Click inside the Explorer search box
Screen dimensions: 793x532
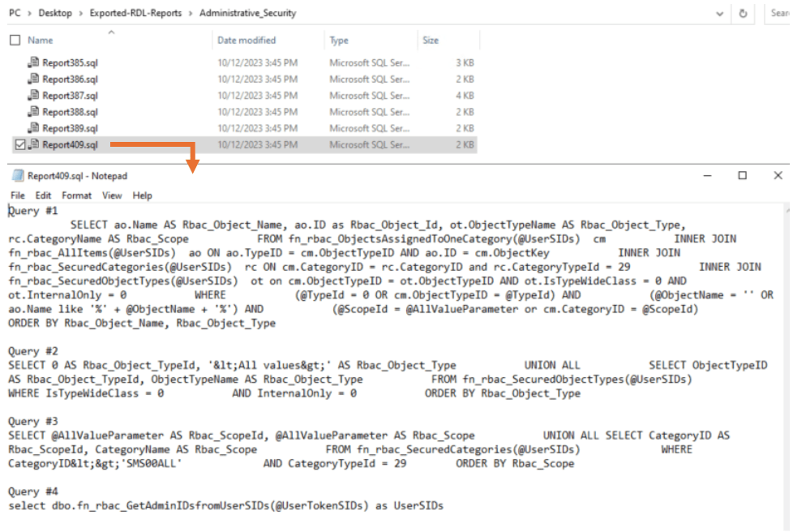coord(780,13)
